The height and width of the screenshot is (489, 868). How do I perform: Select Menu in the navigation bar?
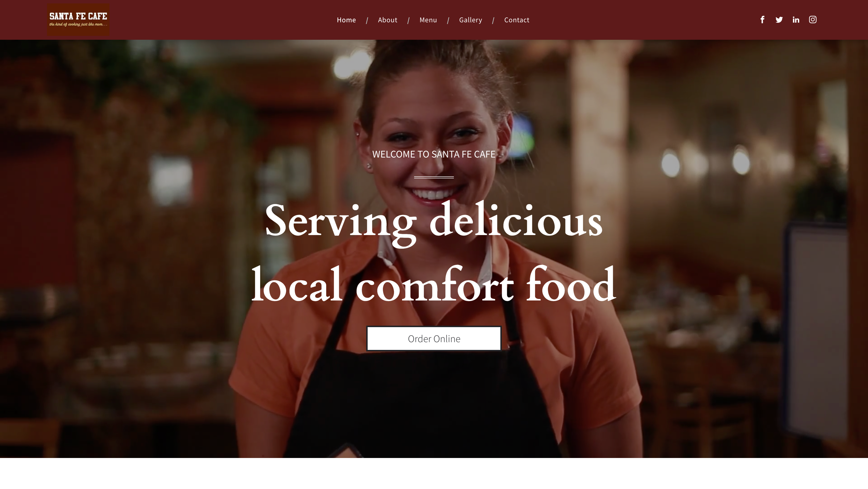[428, 20]
